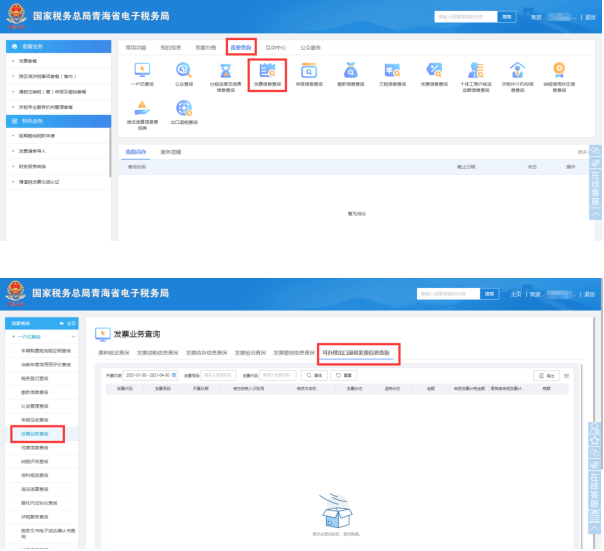Switch to the 我要查询 tab
This screenshot has height=551, width=604.
pos(241,47)
